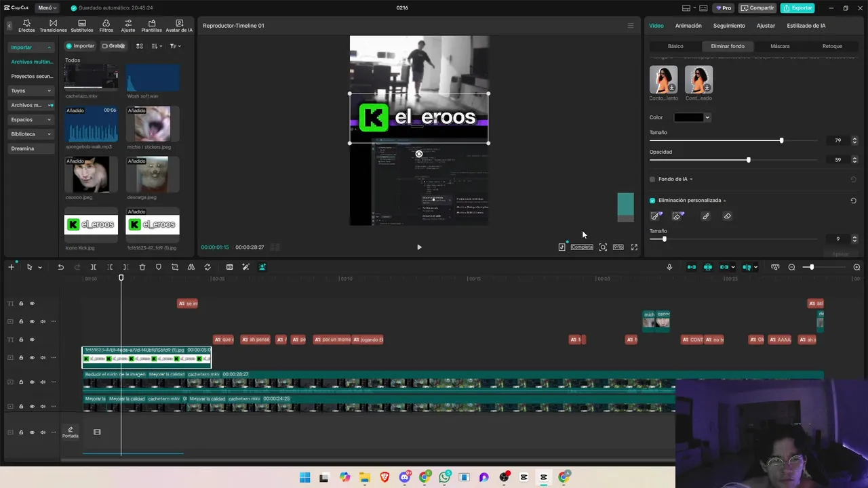Image resolution: width=868 pixels, height=488 pixels.
Task: Open the selection tool mode dropdown arrow
Action: coord(40,267)
